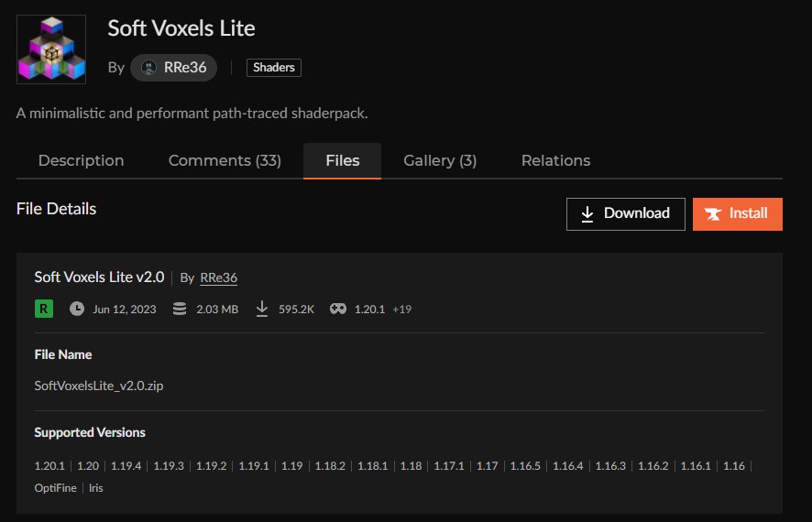Click the Soft Voxels Lite project logo
Image resolution: width=812 pixels, height=522 pixels.
pos(51,49)
